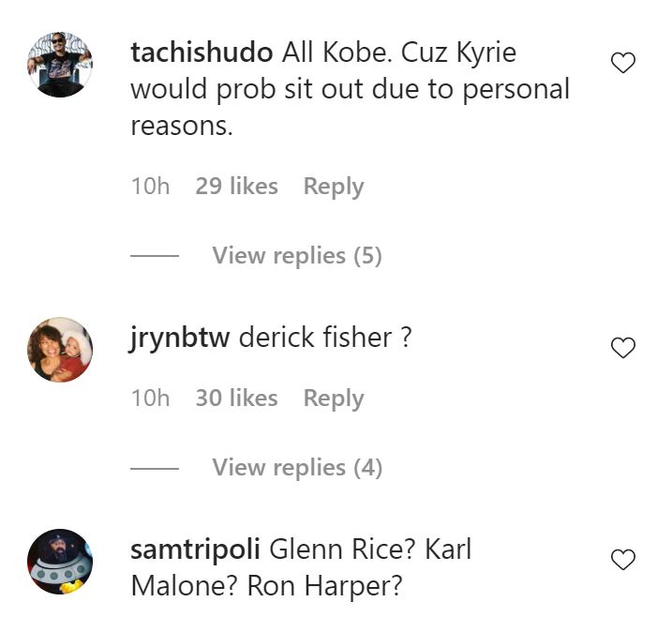Click samtripoli's profile avatar
This screenshot has height=617, width=672.
click(x=61, y=562)
